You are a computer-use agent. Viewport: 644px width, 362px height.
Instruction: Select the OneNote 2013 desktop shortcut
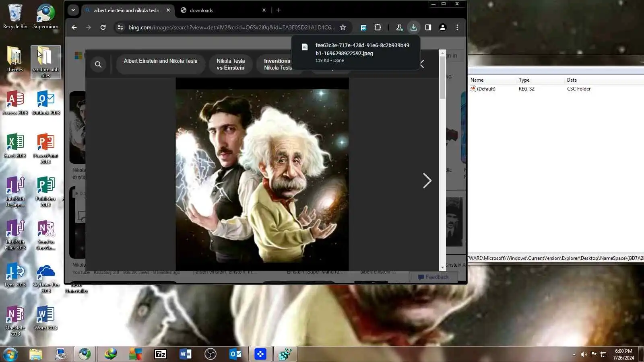15,321
